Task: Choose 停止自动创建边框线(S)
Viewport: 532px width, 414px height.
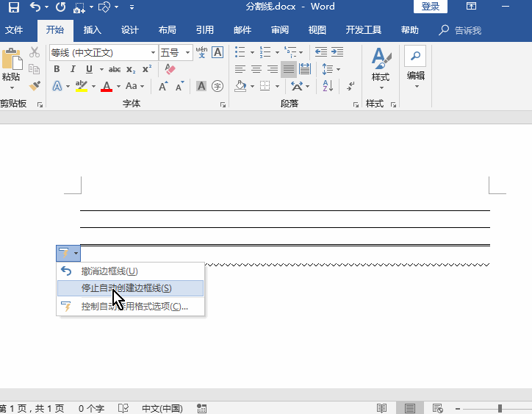Action: coord(131,288)
